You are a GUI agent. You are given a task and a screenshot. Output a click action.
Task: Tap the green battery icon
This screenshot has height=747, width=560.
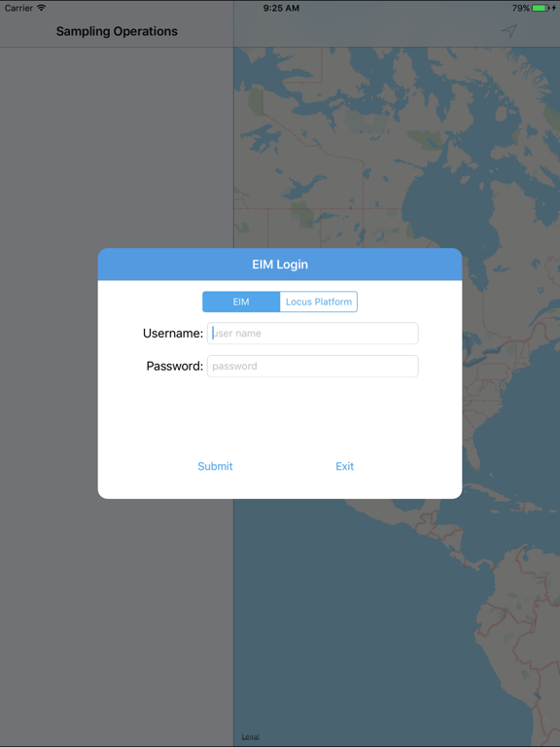541,8
